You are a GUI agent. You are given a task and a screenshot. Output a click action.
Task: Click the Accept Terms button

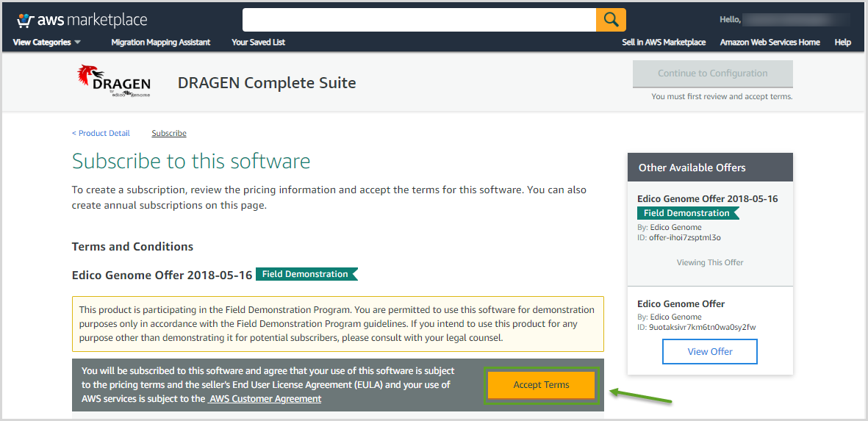542,385
